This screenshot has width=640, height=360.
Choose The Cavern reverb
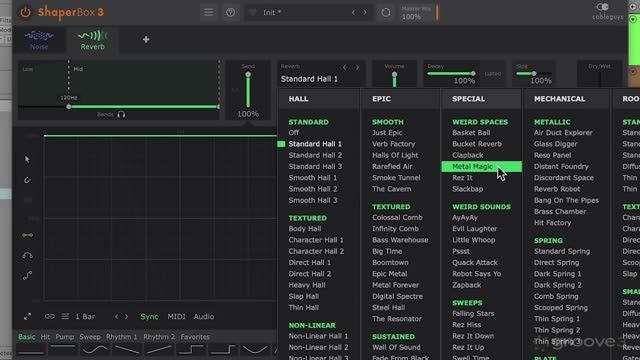[x=391, y=189]
